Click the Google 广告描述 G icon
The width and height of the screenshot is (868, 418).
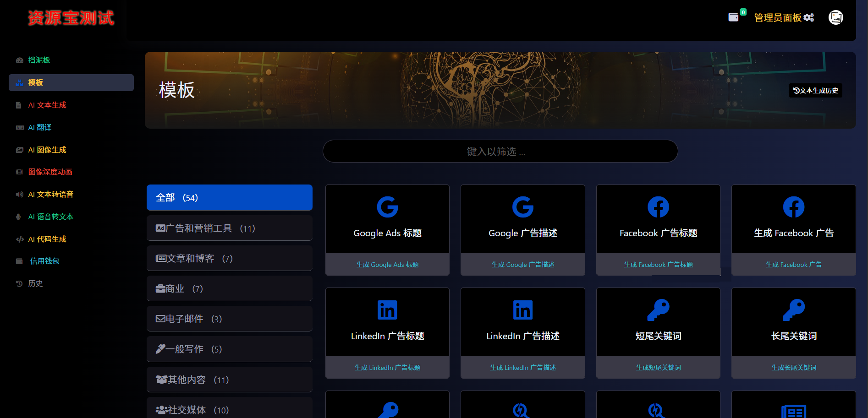pos(522,207)
